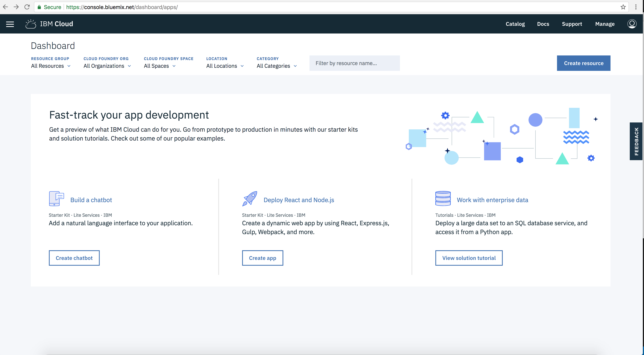
Task: Click the RESOURCE GROUP label
Action: pos(50,59)
